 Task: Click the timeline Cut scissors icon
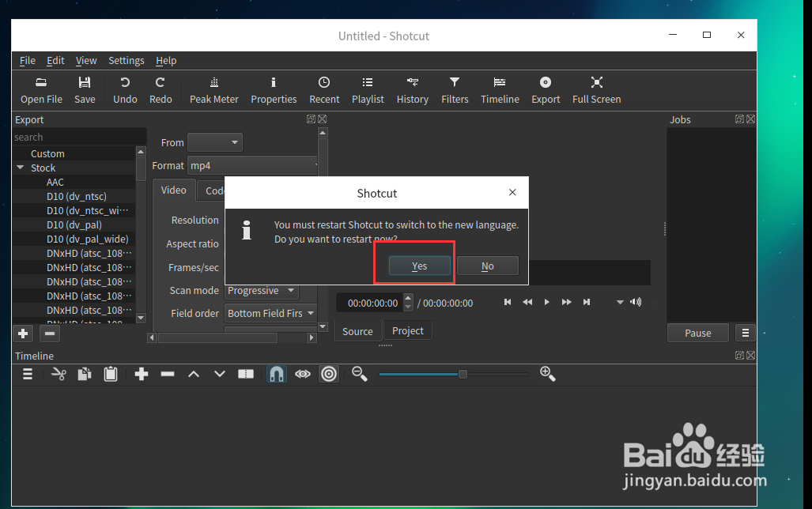[59, 374]
